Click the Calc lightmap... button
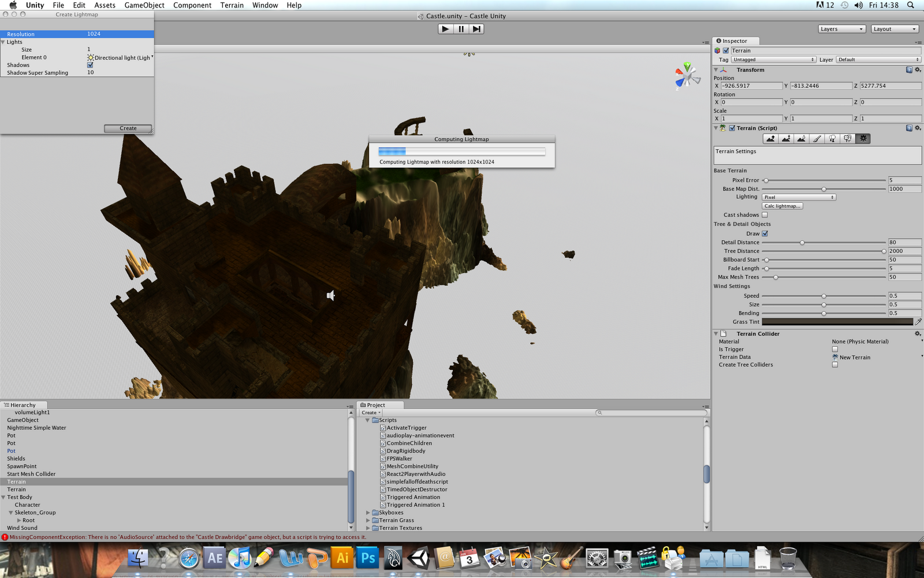This screenshot has height=578, width=924. [783, 206]
